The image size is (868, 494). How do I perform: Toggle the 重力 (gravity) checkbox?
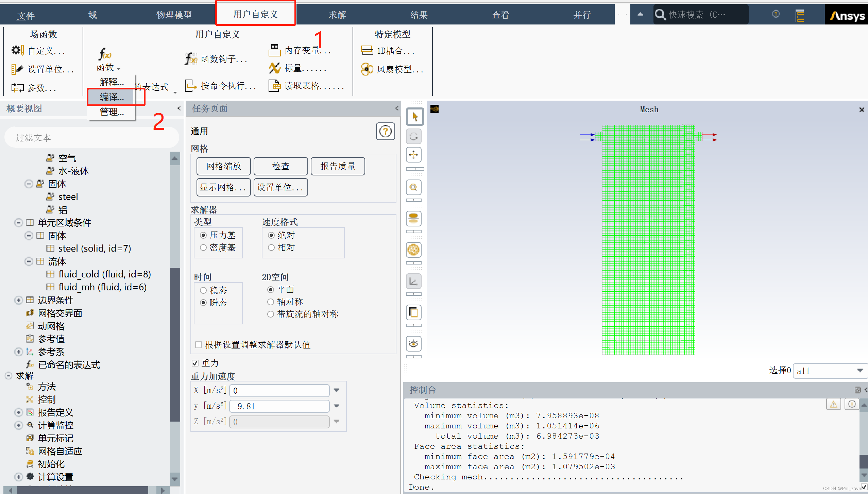pyautogui.click(x=195, y=363)
